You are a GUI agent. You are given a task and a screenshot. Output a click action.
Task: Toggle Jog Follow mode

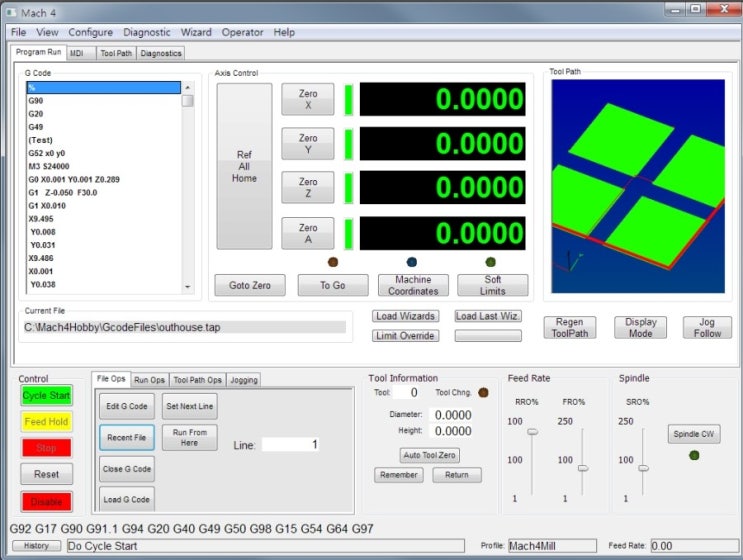(x=707, y=327)
